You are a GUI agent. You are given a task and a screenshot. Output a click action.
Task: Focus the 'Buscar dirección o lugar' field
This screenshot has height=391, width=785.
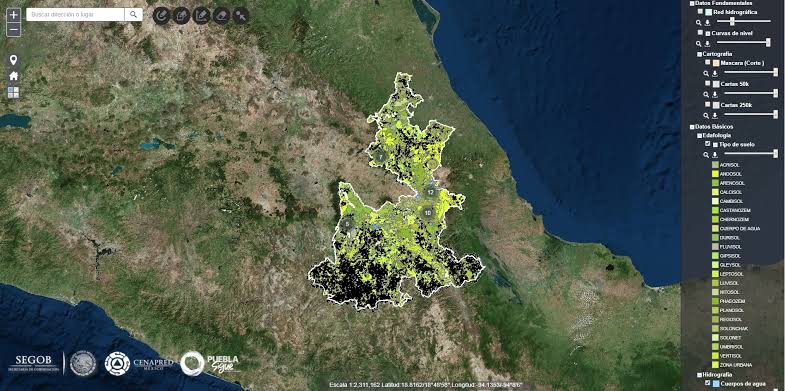tap(75, 15)
